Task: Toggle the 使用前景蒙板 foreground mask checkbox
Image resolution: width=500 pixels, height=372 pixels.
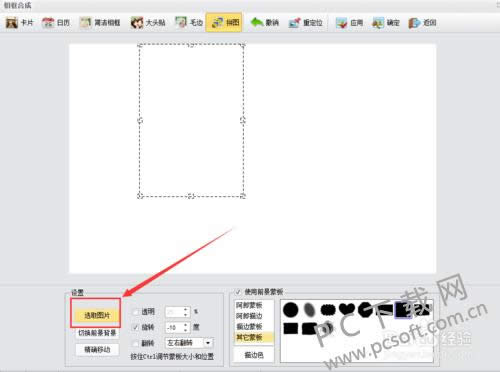Action: click(238, 292)
